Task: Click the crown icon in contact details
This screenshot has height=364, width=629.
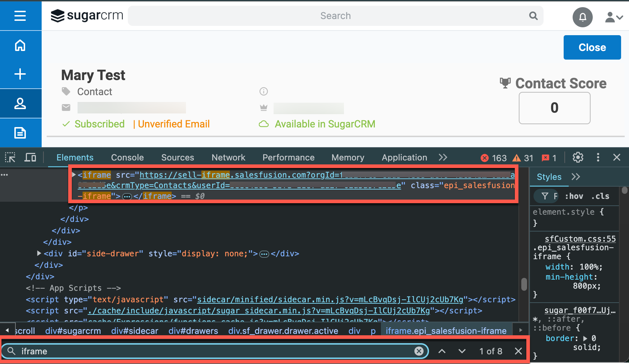Action: coord(264,107)
